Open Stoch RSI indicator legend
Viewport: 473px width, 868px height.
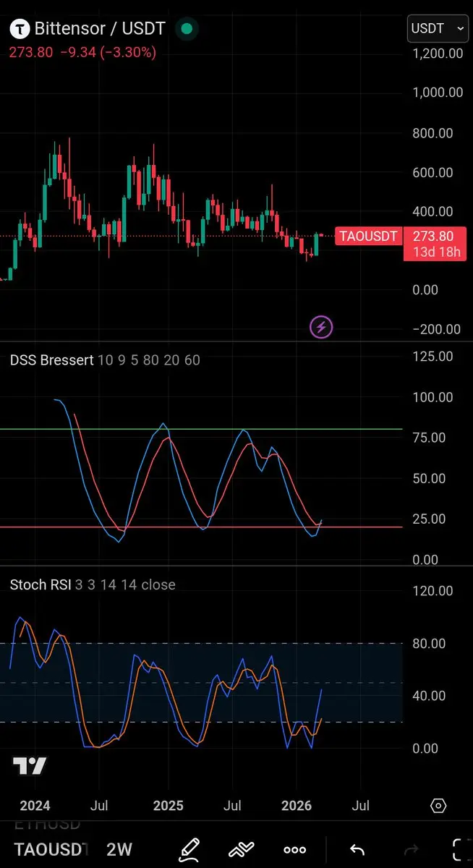pos(93,584)
